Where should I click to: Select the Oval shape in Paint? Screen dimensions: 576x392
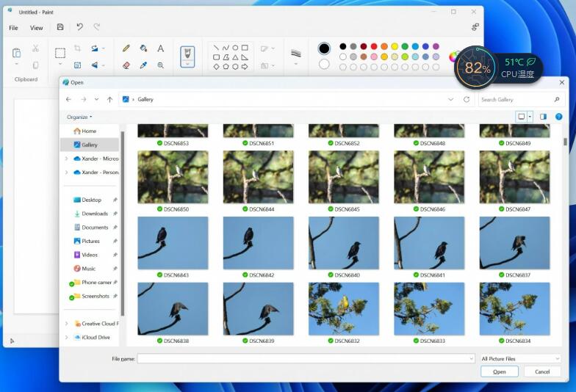(235, 48)
